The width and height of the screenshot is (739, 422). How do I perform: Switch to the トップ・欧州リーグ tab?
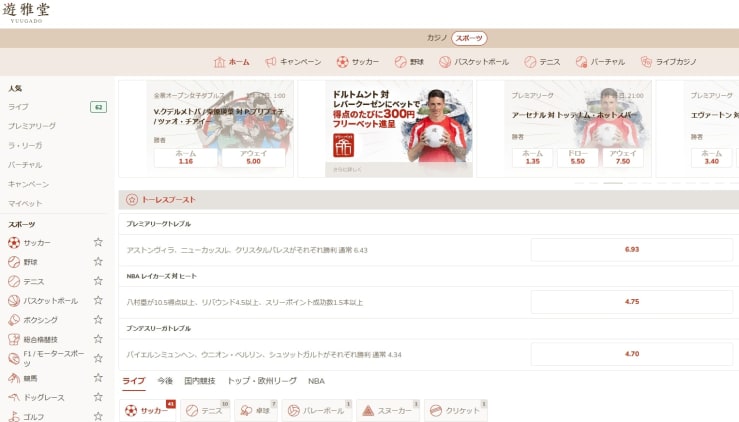[x=262, y=381]
